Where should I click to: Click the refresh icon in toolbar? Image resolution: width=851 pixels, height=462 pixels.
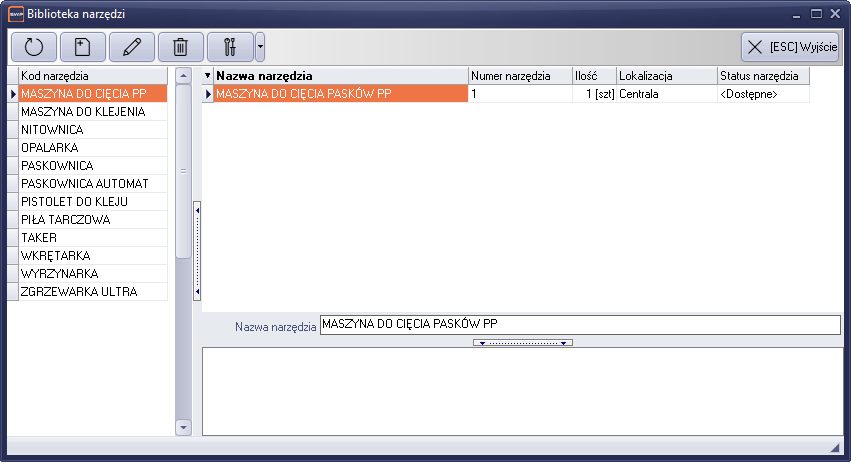pyautogui.click(x=34, y=47)
